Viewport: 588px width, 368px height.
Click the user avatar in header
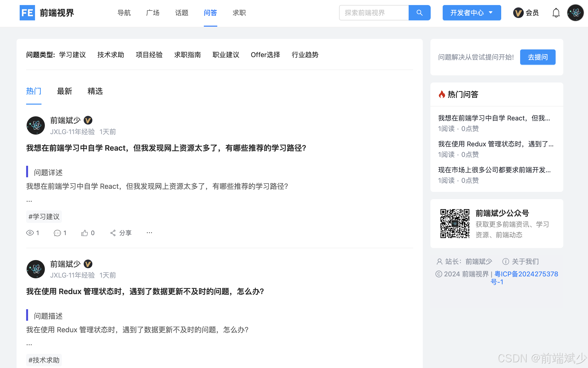click(x=575, y=13)
